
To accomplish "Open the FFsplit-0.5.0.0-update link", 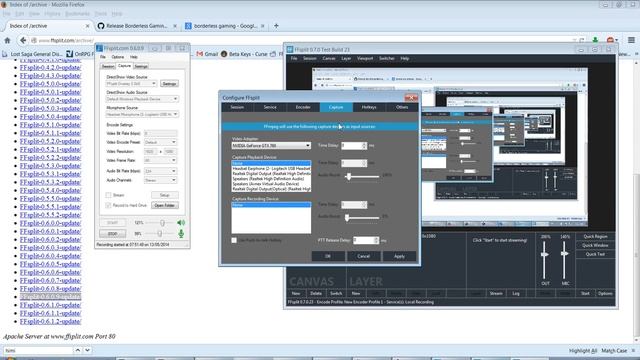I will (x=51, y=84).
